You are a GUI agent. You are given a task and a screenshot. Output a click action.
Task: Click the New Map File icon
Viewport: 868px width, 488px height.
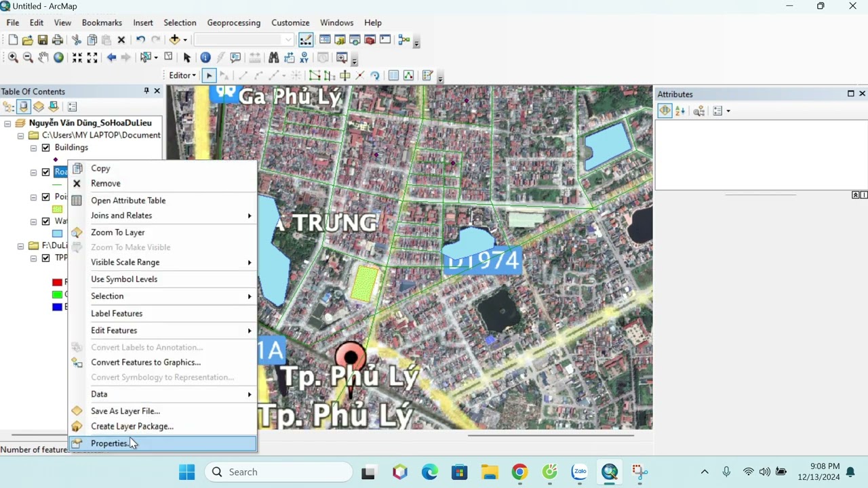(12, 40)
